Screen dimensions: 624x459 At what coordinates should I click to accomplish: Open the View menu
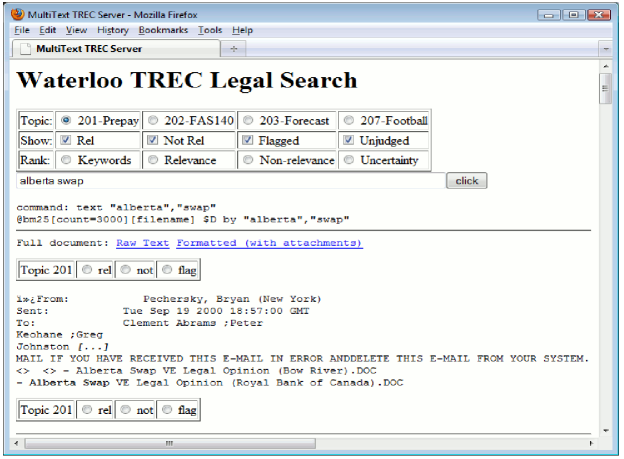coord(76,30)
